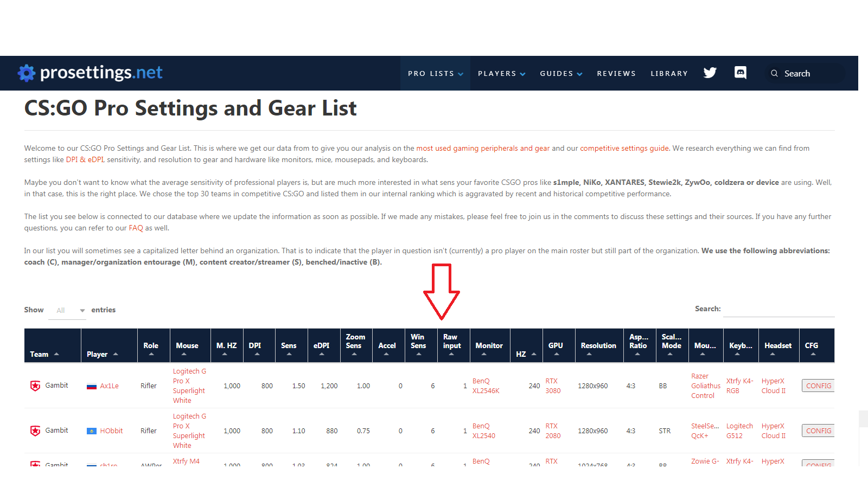Sort by Raw input column header
Image resolution: width=868 pixels, height=488 pixels.
click(453, 345)
